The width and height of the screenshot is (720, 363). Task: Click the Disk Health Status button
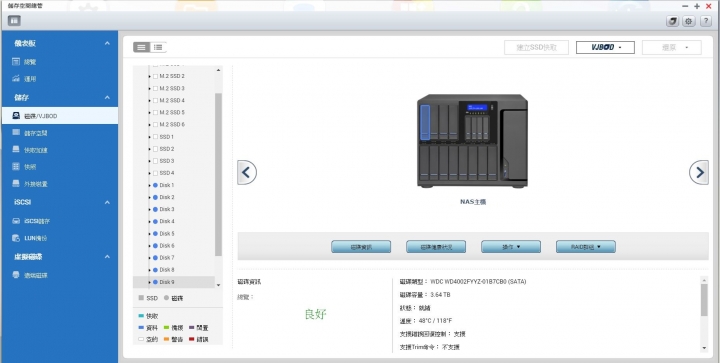point(436,246)
